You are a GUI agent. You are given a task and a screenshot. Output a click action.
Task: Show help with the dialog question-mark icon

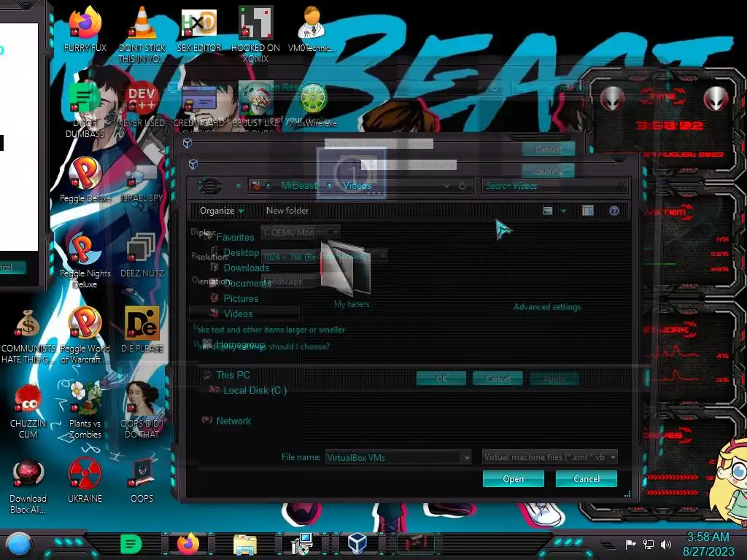coord(614,211)
